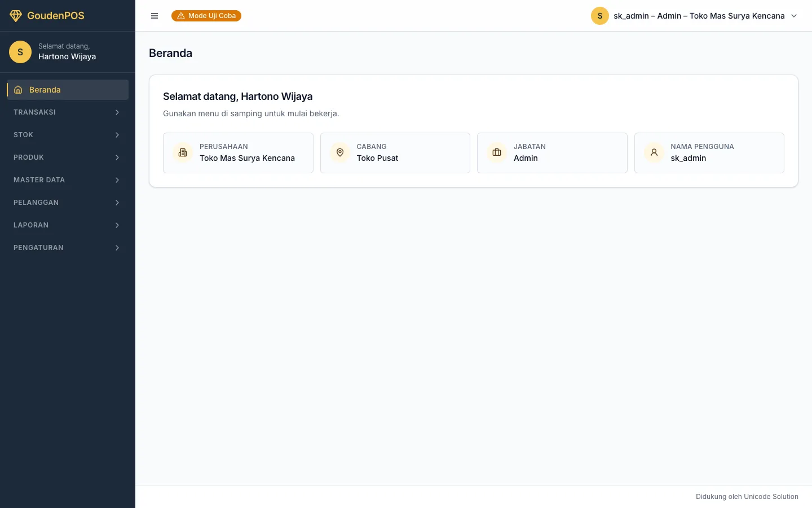
Task: Click the location pin icon on Cabang card
Action: [x=340, y=152]
